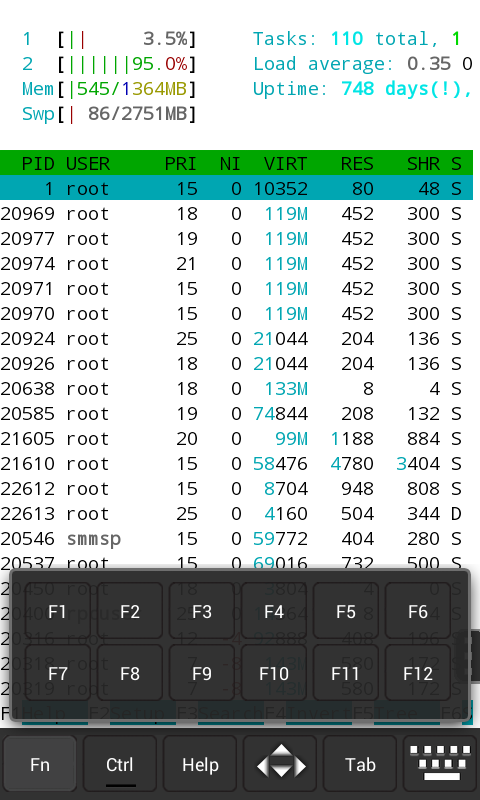The image size is (480, 800).
Task: Click the VIRT column header
Action: 286,163
